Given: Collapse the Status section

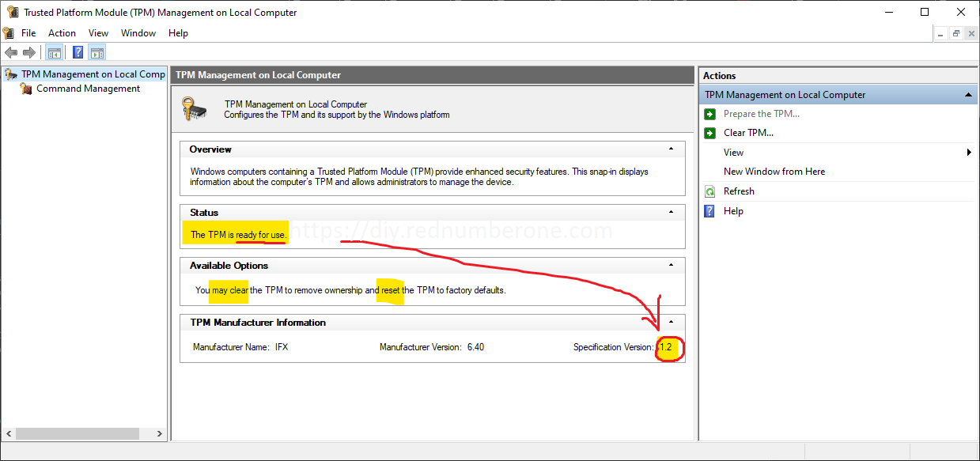Looking at the screenshot, I should click(x=672, y=212).
